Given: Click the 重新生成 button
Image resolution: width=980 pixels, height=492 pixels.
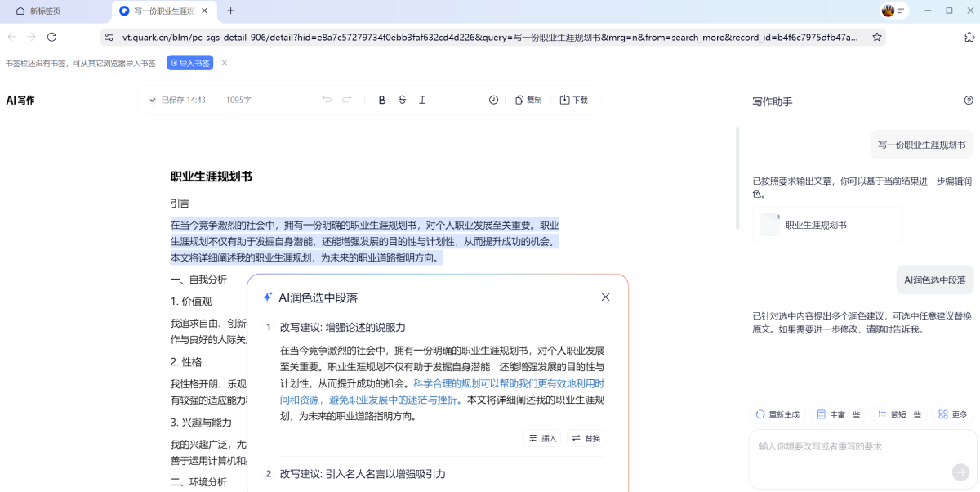Looking at the screenshot, I should (777, 414).
